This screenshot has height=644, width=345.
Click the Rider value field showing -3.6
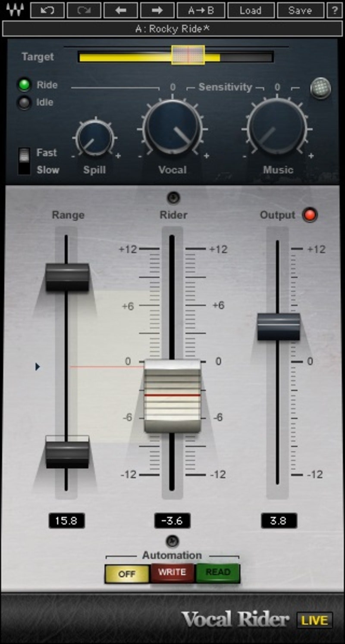click(172, 521)
